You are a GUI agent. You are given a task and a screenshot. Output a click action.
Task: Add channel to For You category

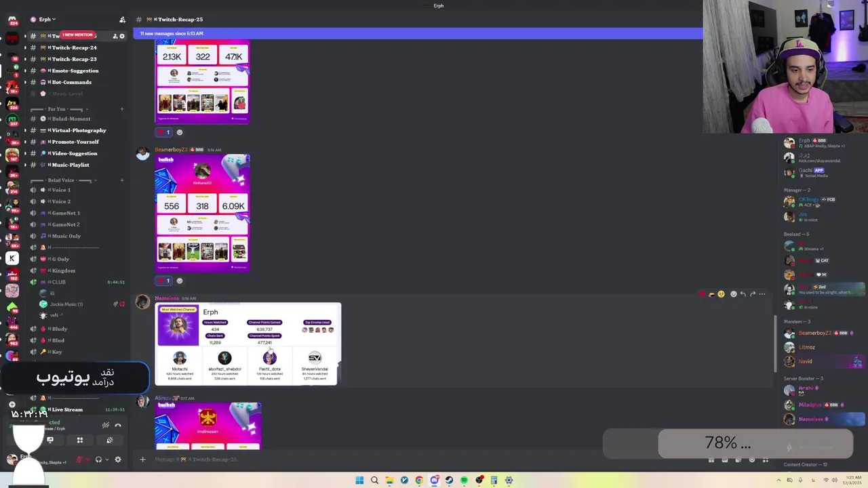tap(122, 108)
